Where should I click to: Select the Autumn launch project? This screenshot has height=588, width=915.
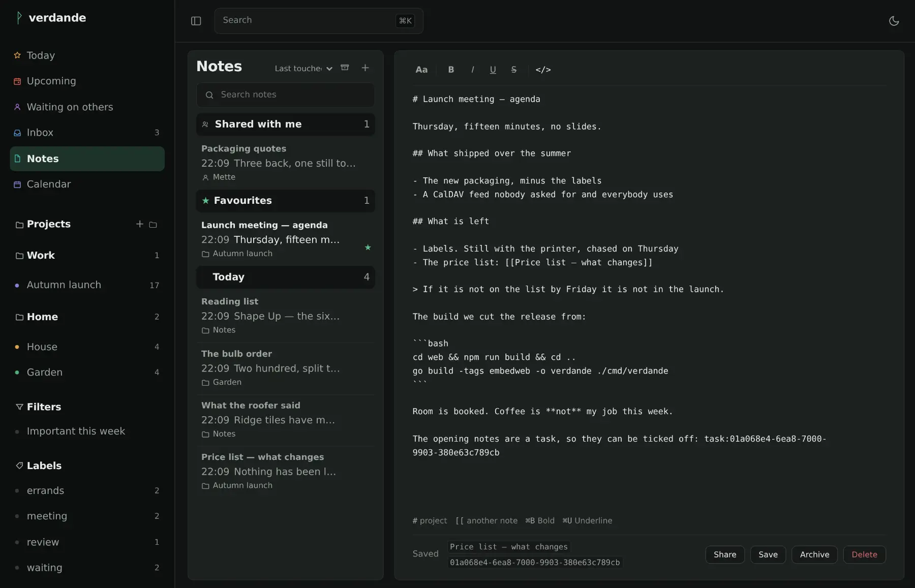pyautogui.click(x=87, y=285)
